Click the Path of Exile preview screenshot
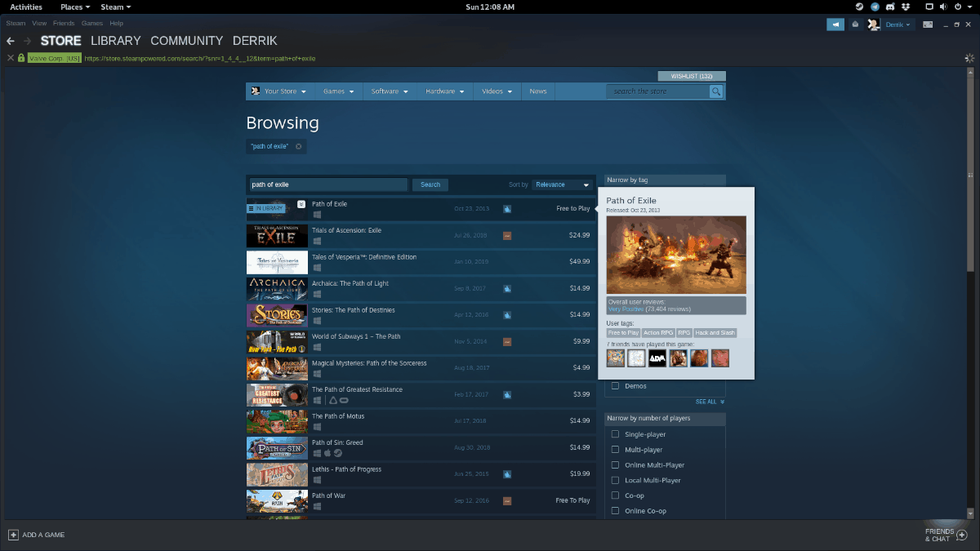Image resolution: width=980 pixels, height=551 pixels. [x=676, y=255]
